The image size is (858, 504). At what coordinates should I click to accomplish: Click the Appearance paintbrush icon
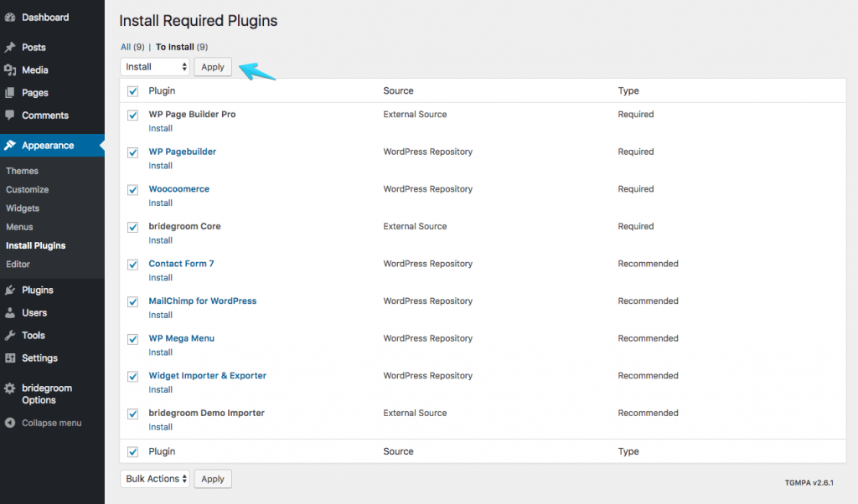coord(10,146)
